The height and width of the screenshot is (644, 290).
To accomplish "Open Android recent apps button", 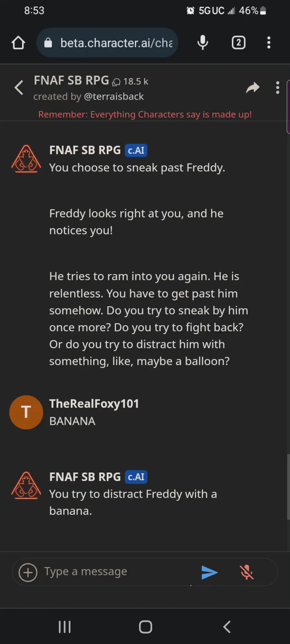I will point(64,627).
